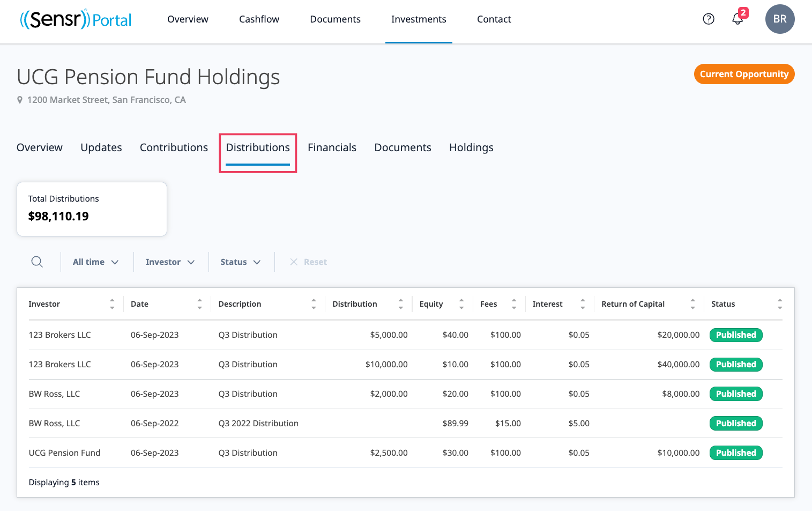Click Published badge in $8,000.00 row
Screen dimensions: 812x511
point(736,394)
